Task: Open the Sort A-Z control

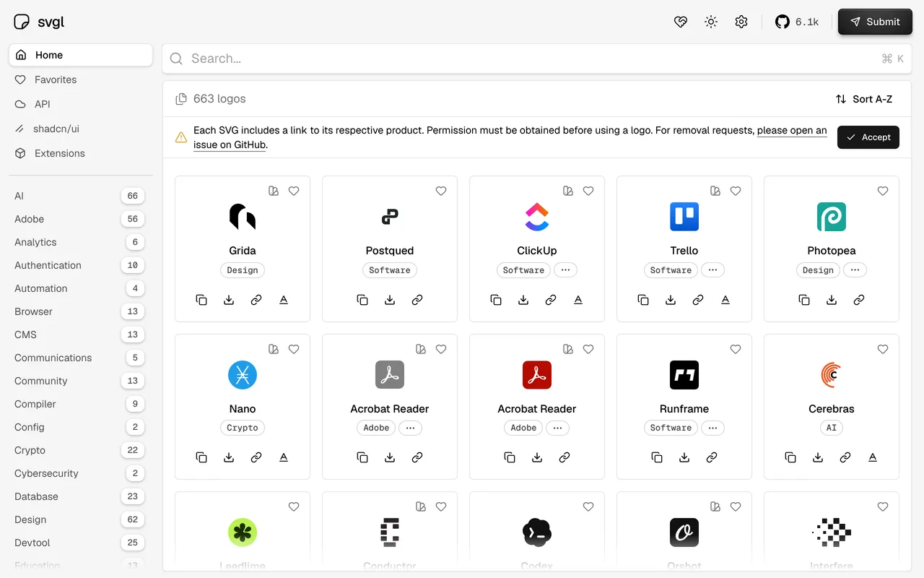Action: pyautogui.click(x=864, y=99)
